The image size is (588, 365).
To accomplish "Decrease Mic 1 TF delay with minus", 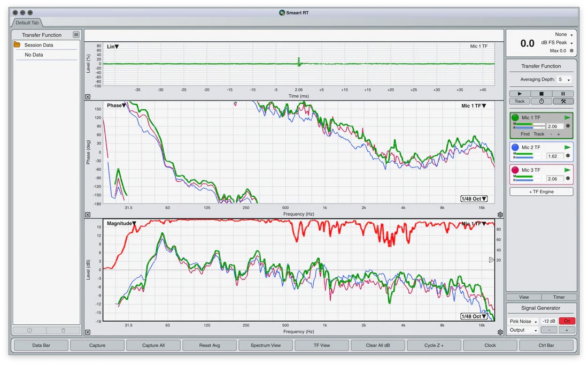I will (551, 134).
